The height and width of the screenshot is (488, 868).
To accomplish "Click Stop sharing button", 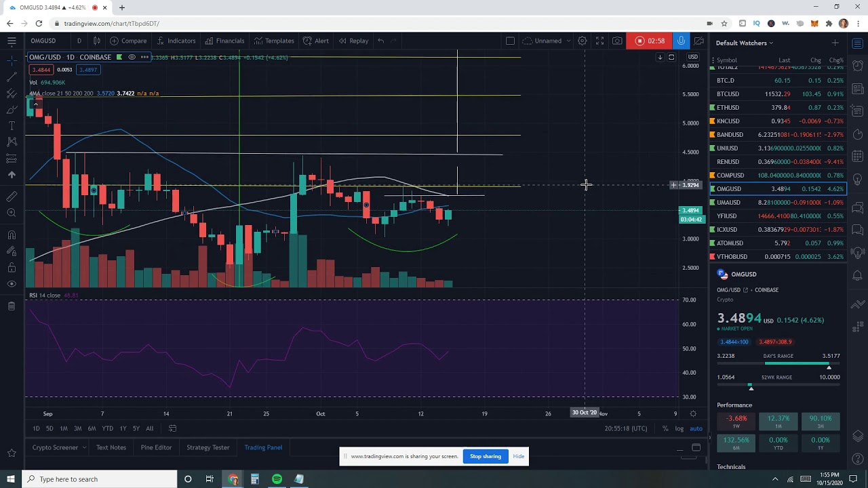I will pyautogui.click(x=486, y=456).
